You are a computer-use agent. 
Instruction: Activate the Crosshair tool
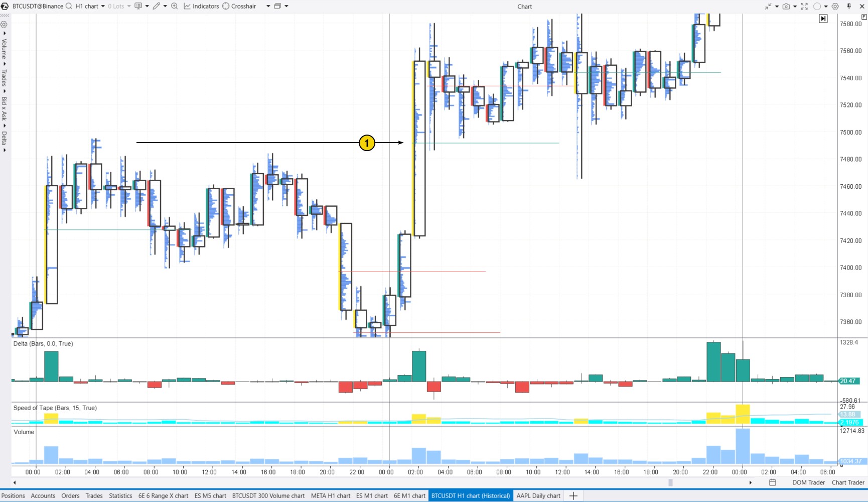coord(241,6)
